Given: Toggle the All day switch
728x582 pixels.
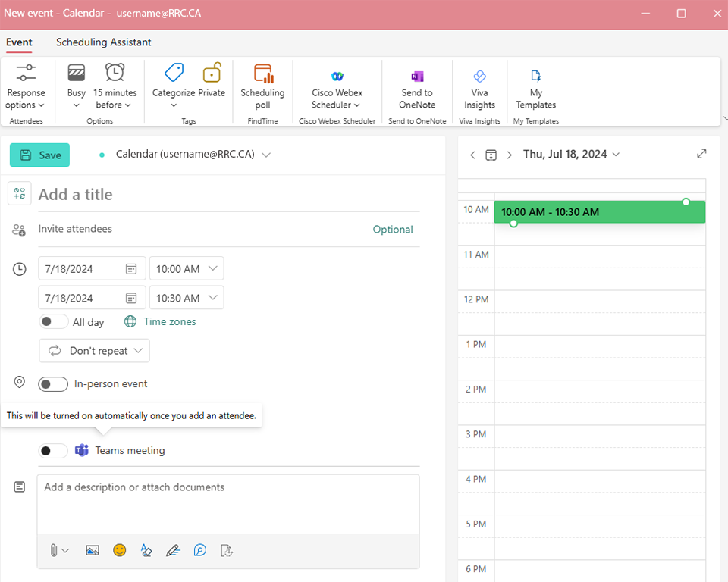Looking at the screenshot, I should tap(54, 322).
